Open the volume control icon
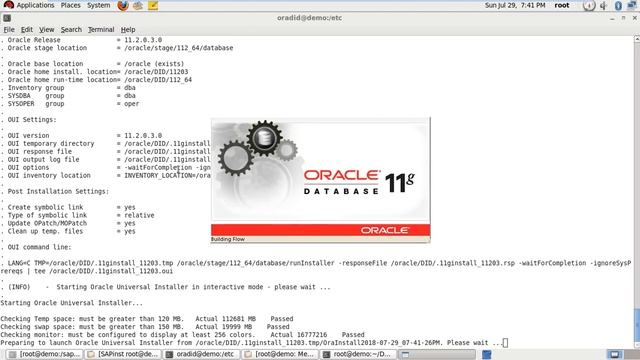The height and width of the screenshot is (360, 640). (x=604, y=6)
